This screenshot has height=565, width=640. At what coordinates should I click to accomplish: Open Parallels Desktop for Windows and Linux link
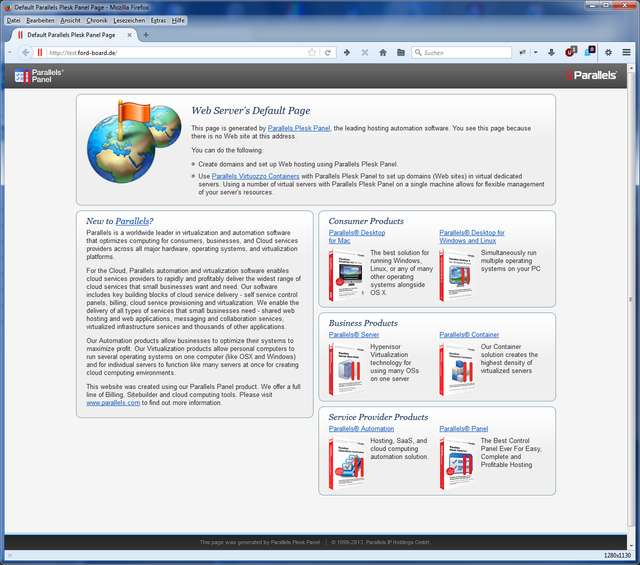(x=472, y=237)
